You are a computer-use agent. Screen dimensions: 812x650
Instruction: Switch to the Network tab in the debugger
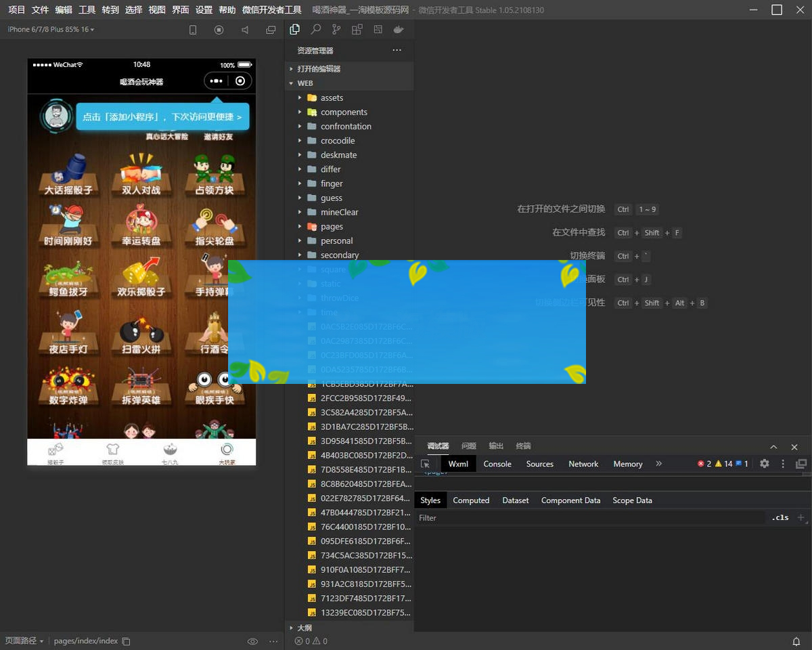tap(583, 464)
